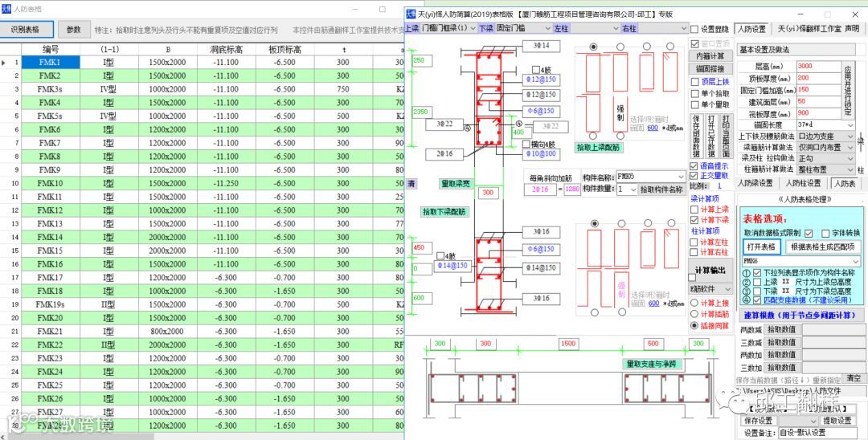Select the 计算插筋 radio option

click(x=694, y=314)
